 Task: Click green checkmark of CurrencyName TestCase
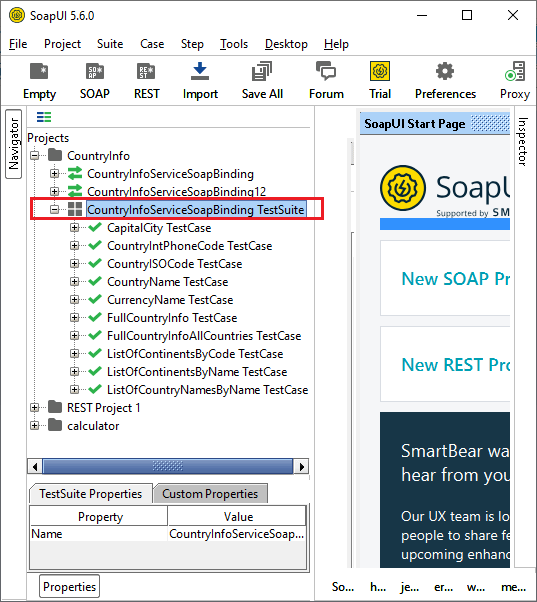click(95, 299)
